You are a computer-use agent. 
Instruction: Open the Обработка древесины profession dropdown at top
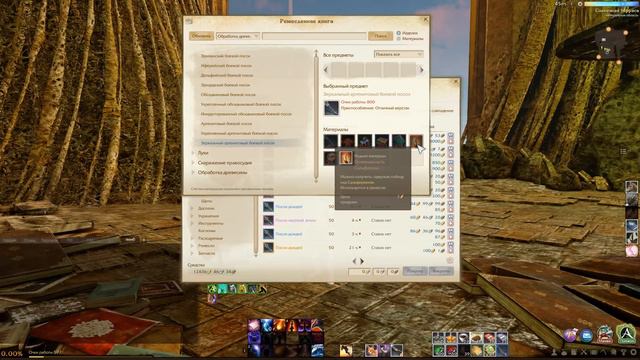238,36
